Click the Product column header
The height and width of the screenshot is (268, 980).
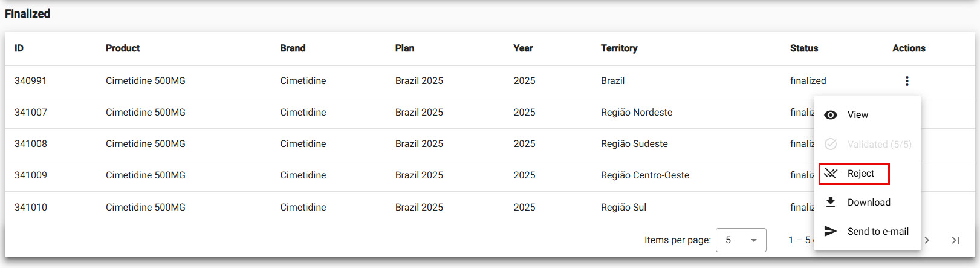[123, 48]
